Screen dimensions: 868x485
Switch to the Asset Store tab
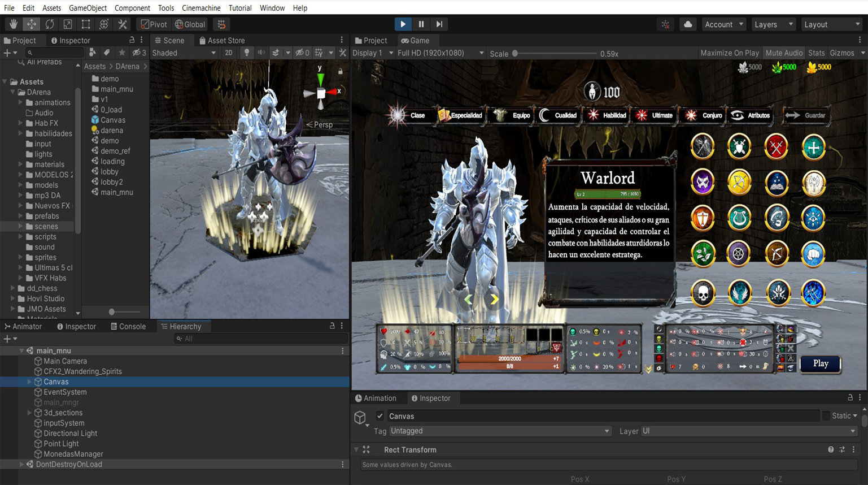[222, 41]
